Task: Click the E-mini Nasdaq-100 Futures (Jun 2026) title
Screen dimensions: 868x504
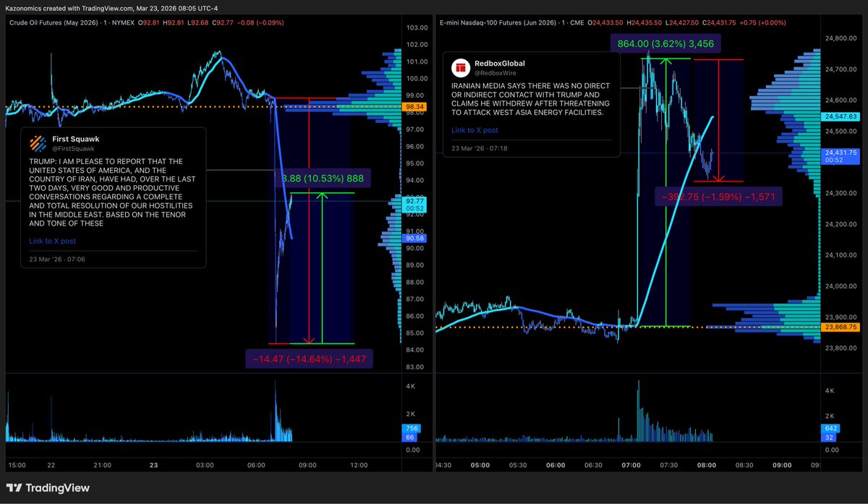Action: pos(499,23)
